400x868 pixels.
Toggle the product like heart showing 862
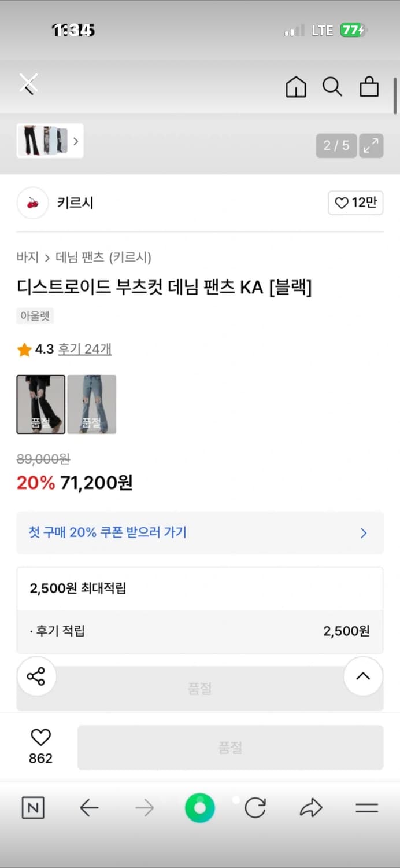click(40, 739)
